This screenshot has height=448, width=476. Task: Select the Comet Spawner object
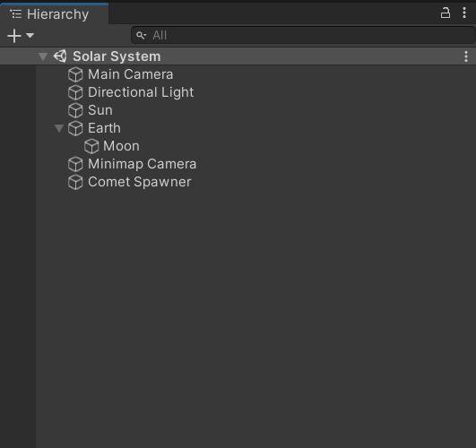(139, 182)
